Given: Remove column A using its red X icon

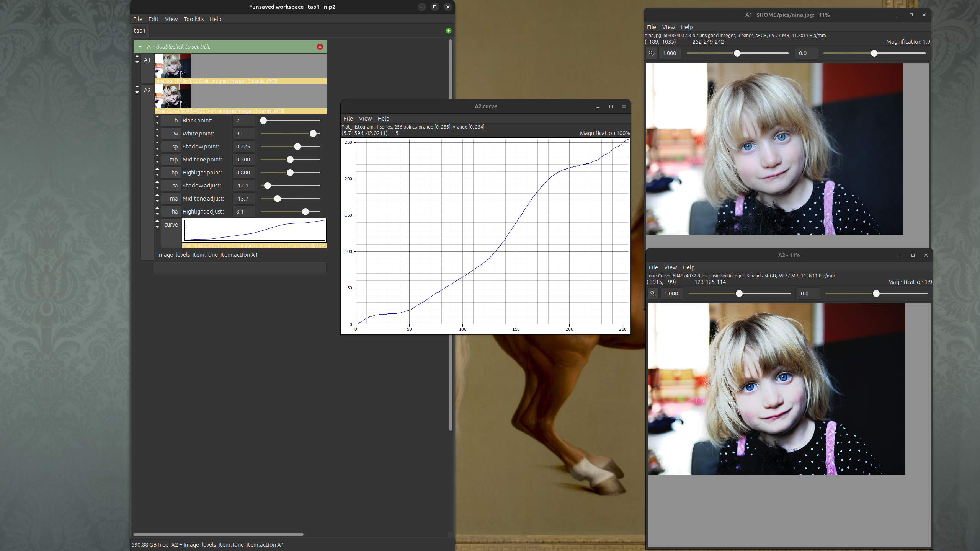Looking at the screenshot, I should [320, 47].
